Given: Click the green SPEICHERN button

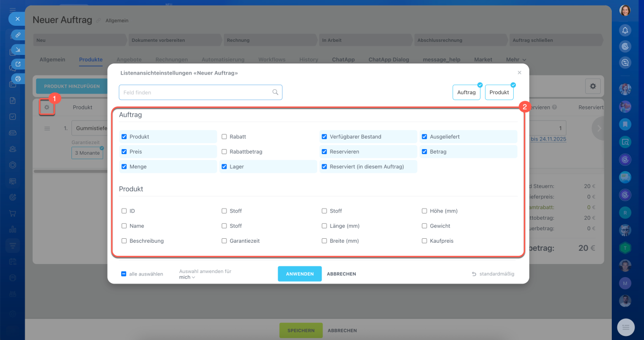Looking at the screenshot, I should [301, 330].
